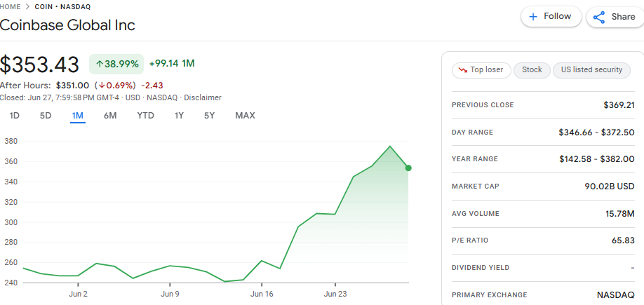Click the share icon
644x305 pixels.
pyautogui.click(x=599, y=18)
